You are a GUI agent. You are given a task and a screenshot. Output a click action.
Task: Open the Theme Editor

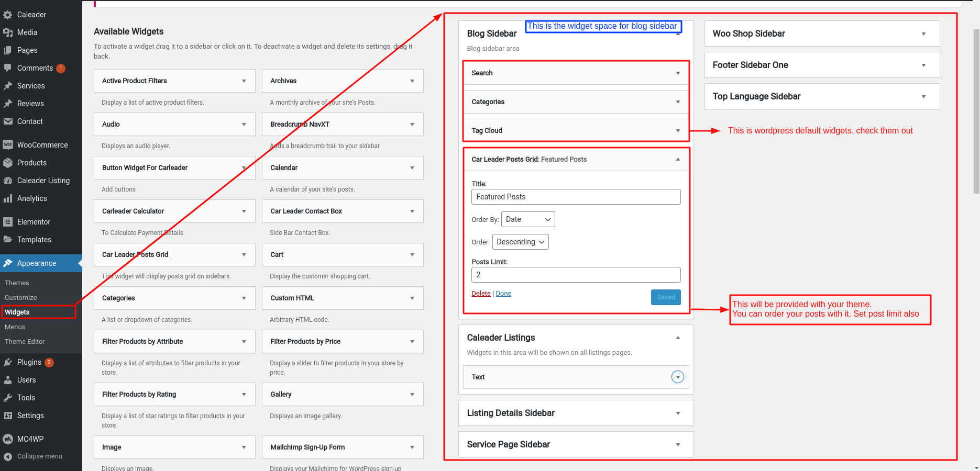25,341
